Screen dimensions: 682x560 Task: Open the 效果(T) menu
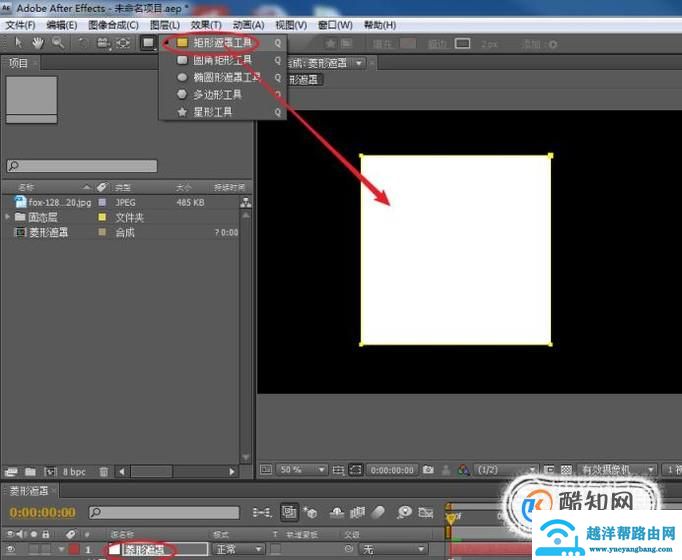[206, 25]
